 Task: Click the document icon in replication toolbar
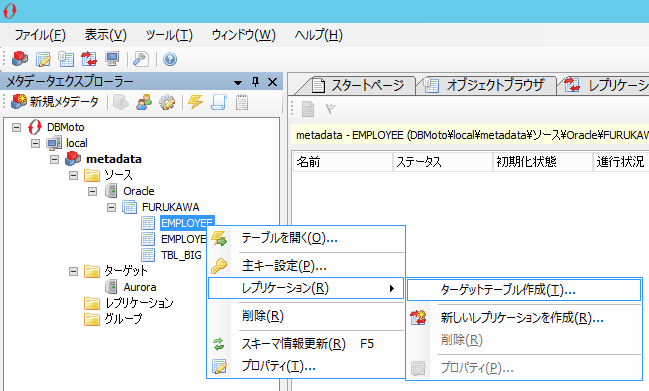[x=308, y=109]
